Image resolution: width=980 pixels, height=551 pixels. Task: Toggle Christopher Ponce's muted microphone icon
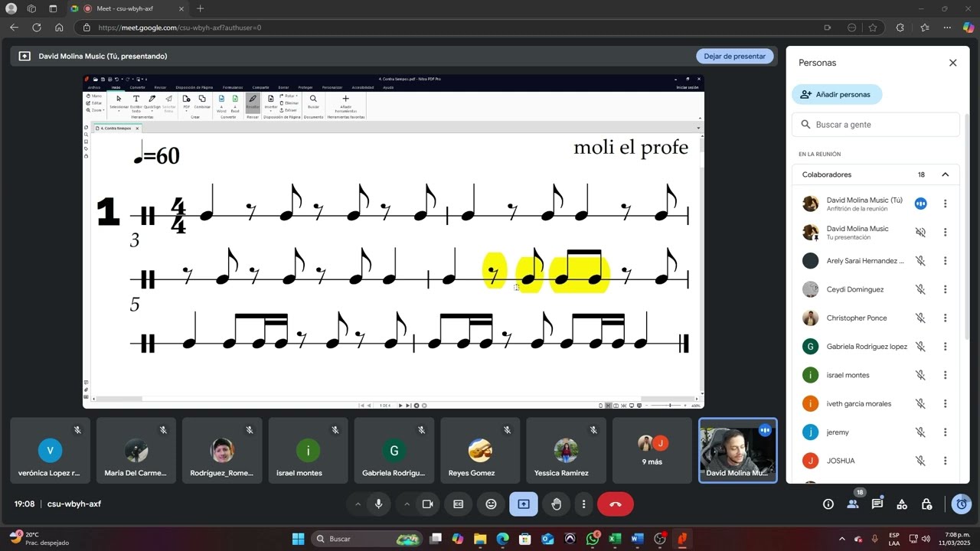coord(921,318)
